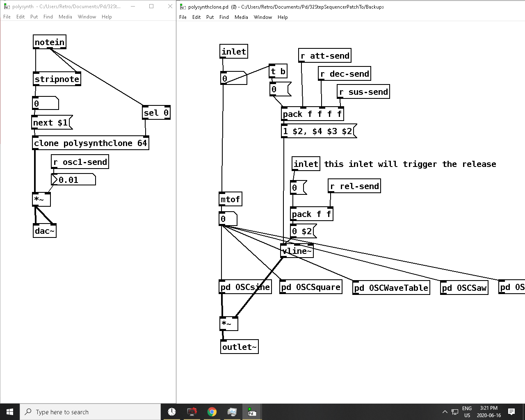
Task: Open the Media menu in polysynth window
Action: [x=65, y=17]
